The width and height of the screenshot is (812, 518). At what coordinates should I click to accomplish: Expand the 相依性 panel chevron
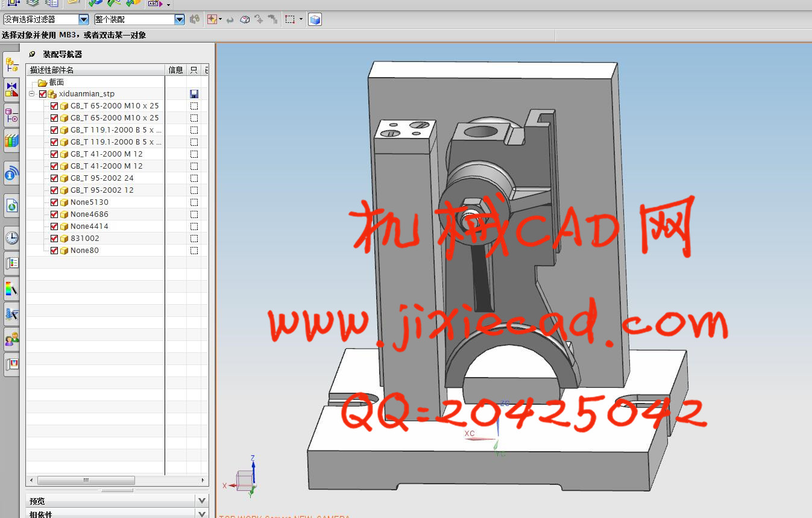click(202, 514)
